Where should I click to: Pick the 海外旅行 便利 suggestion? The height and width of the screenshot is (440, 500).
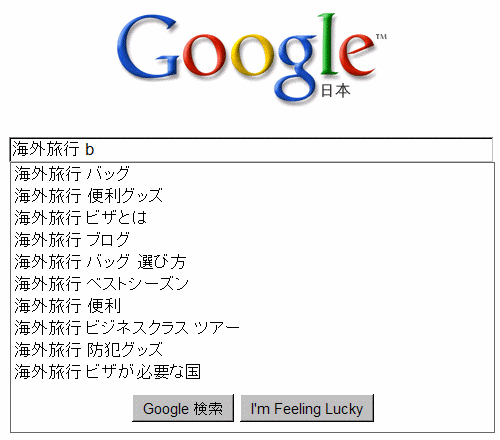(x=252, y=306)
